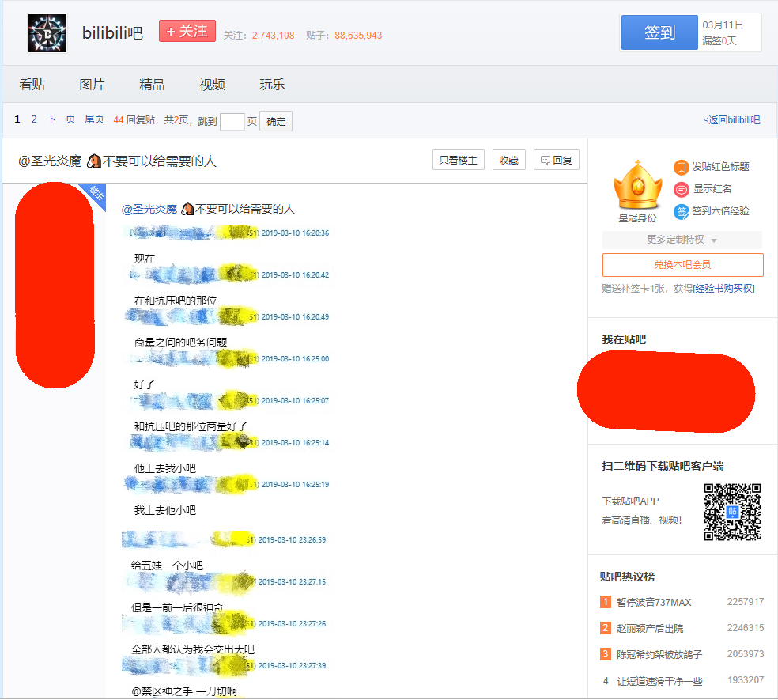Click the speech bubble 回复 reply button

(x=556, y=160)
